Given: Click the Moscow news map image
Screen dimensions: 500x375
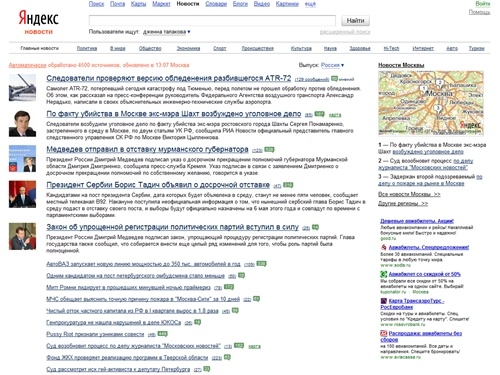Looking at the screenshot, I should point(431,103).
